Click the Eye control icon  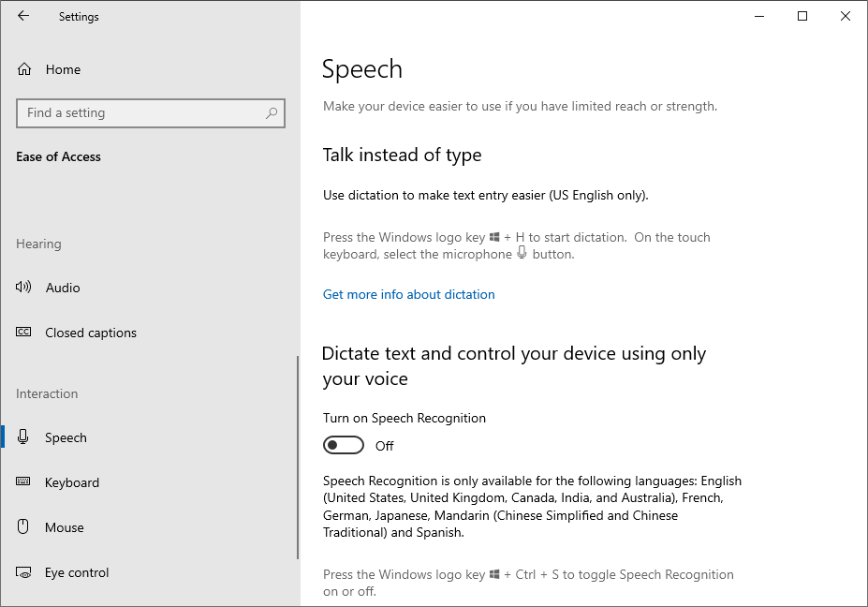23,572
